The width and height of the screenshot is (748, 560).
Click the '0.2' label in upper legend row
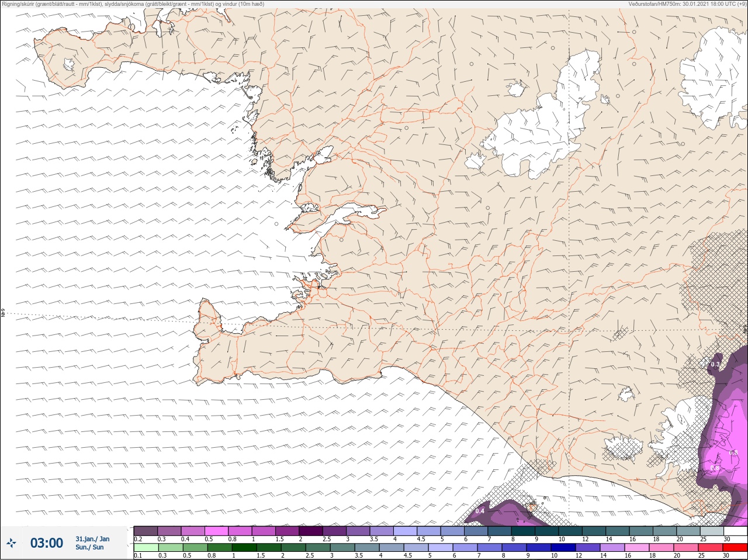[x=138, y=539]
